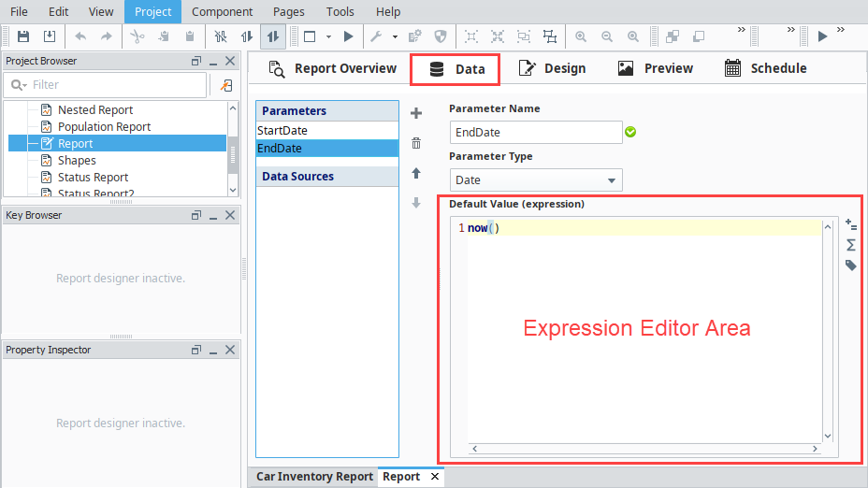Screen dimensions: 868x488
Task: Click the Parameter Name input field
Action: point(535,133)
